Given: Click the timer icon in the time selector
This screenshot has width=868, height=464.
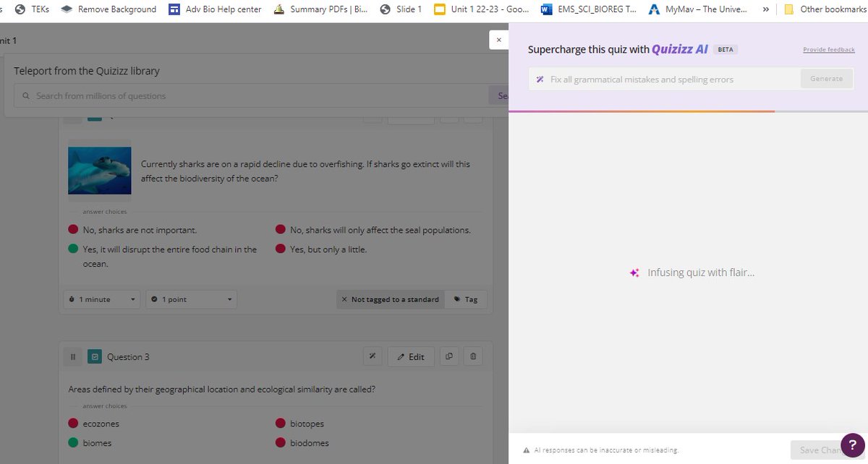Looking at the screenshot, I should tap(71, 298).
